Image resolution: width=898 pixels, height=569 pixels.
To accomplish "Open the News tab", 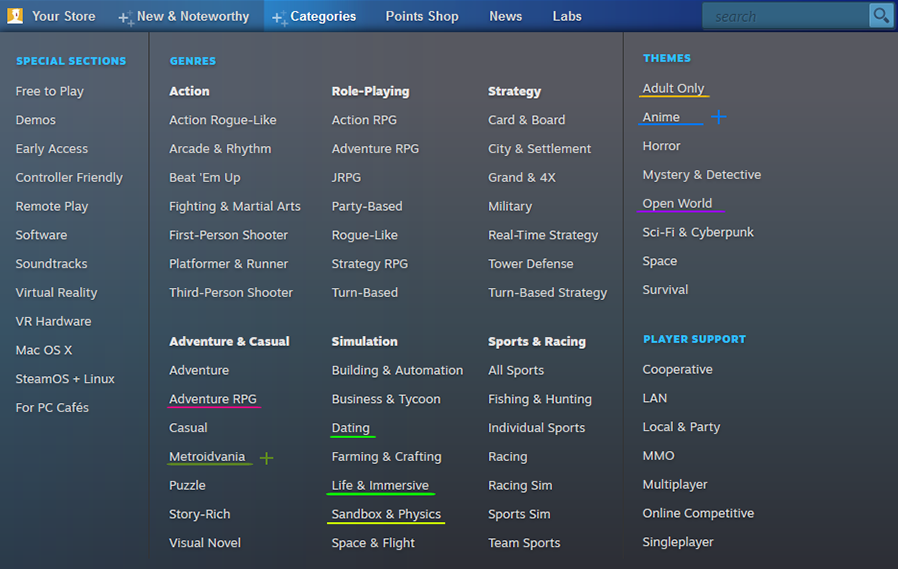I will coord(505,16).
